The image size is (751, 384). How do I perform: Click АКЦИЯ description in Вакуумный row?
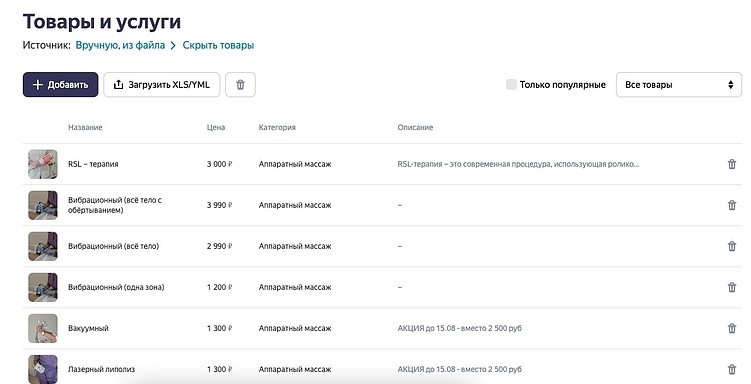pos(459,328)
